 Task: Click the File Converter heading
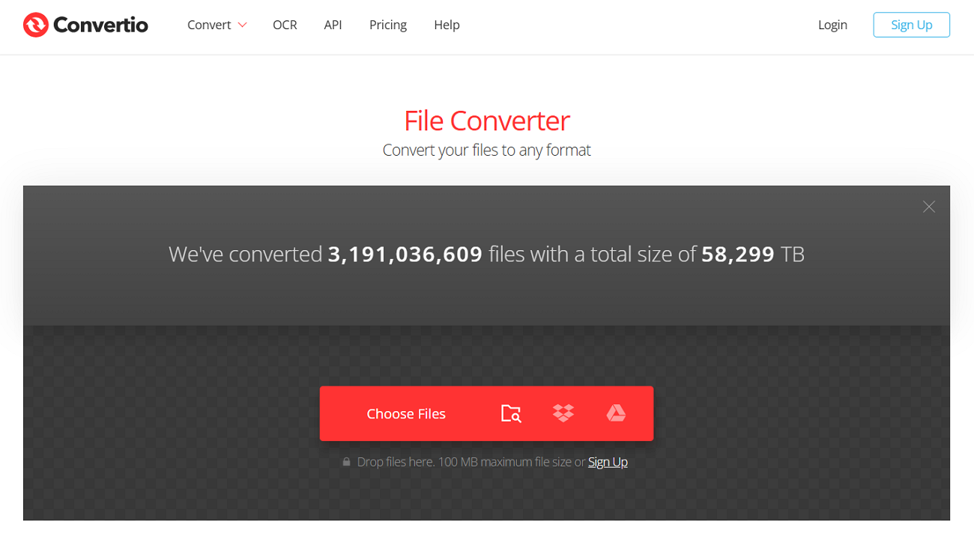tap(487, 121)
